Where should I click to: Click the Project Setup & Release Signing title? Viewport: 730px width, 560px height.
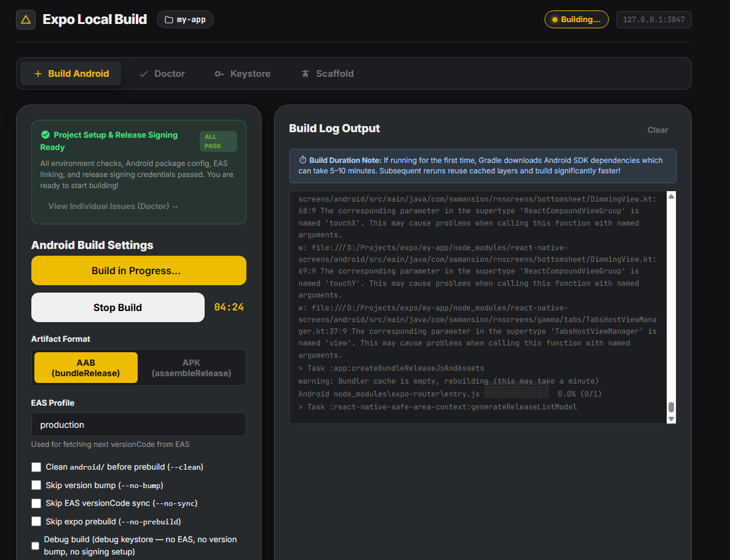point(109,141)
